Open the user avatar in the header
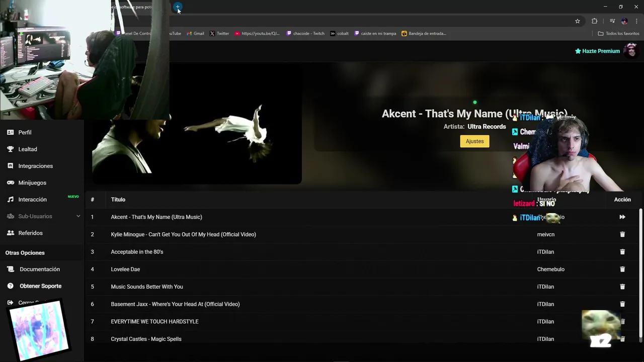Image resolution: width=644 pixels, height=362 pixels. pos(631,50)
